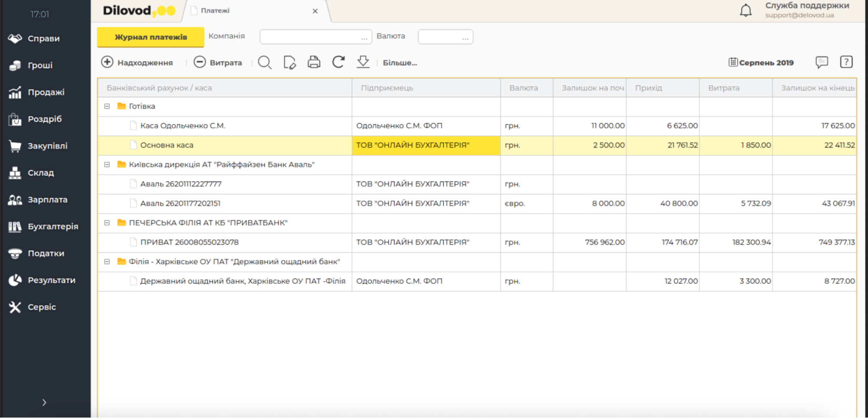Select the Аваль 26201177202151 account row
The image size is (868, 418).
[x=477, y=204]
